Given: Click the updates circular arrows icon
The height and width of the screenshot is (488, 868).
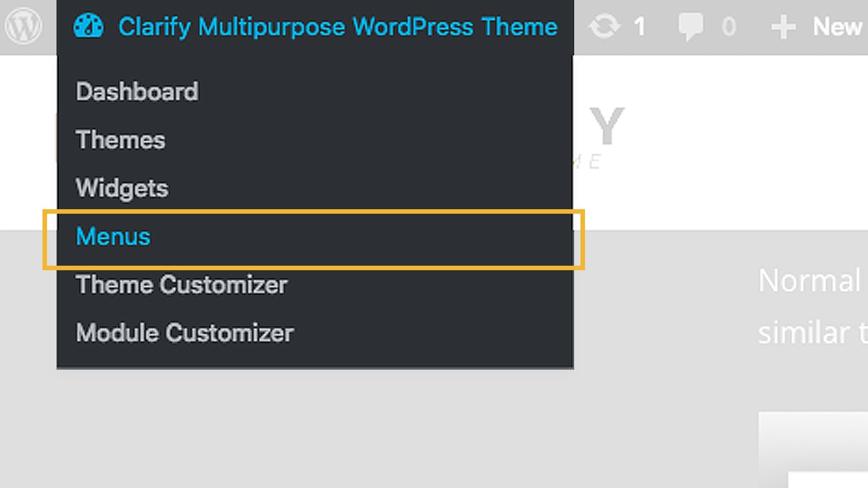Looking at the screenshot, I should pyautogui.click(x=604, y=26).
